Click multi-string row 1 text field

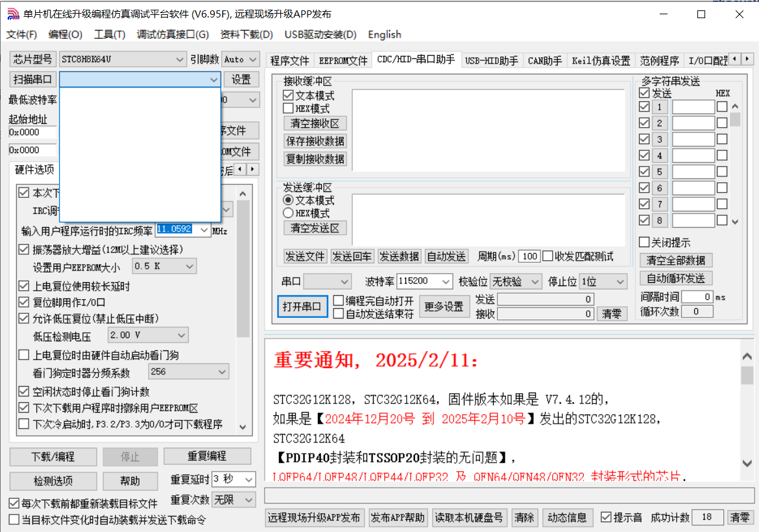693,107
